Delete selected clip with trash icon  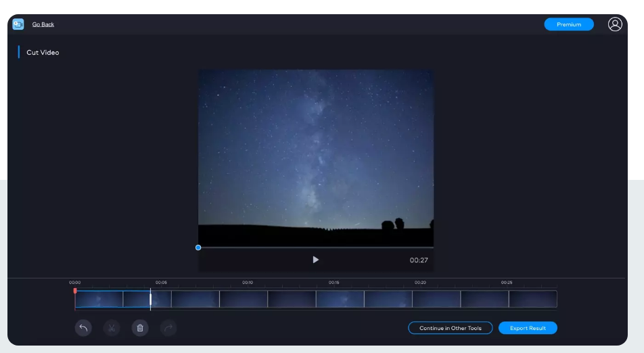140,328
